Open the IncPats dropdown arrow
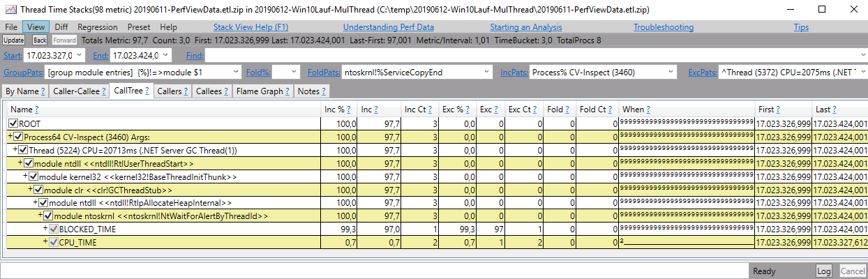This screenshot has width=868, height=279. tap(671, 72)
